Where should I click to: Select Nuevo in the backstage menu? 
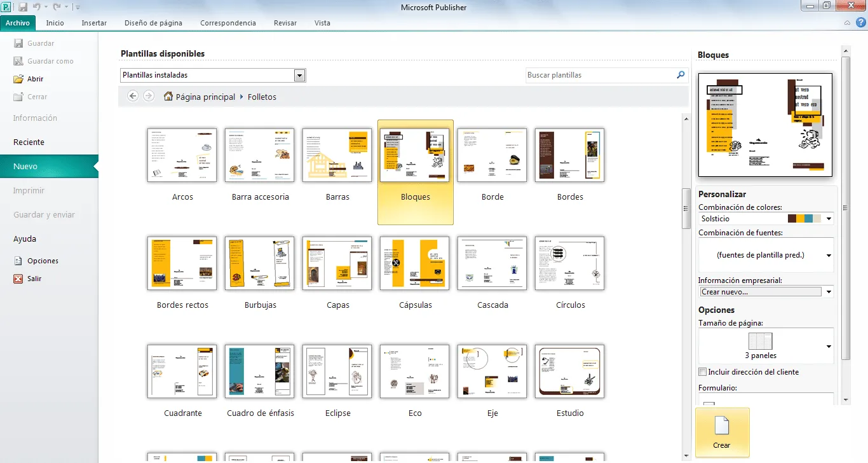click(x=49, y=166)
